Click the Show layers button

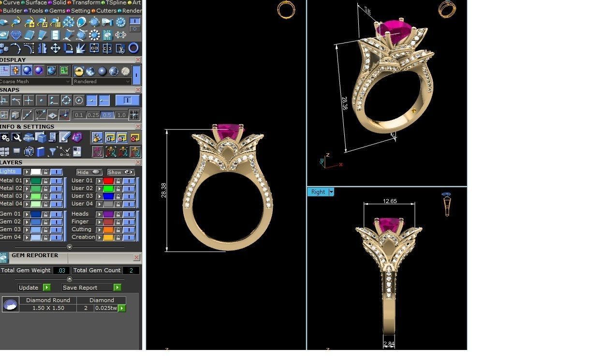pyautogui.click(x=120, y=172)
